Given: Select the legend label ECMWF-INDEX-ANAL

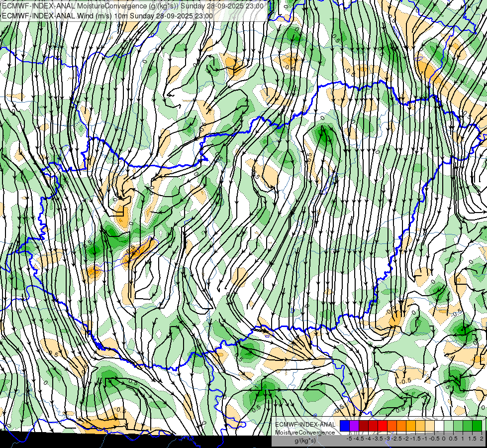Looking at the screenshot, I should pos(305,425).
